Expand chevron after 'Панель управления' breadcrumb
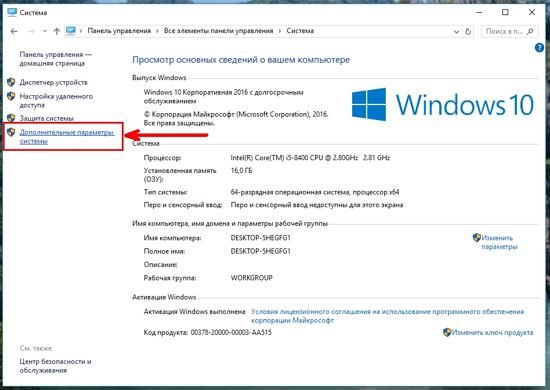The width and height of the screenshot is (550, 390). point(157,31)
